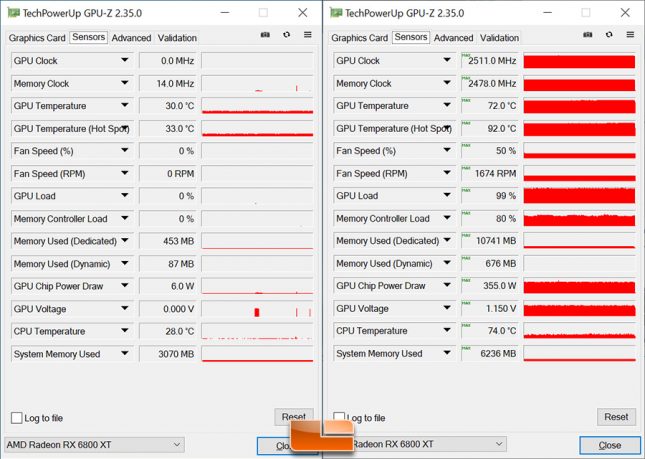Switch to Graphics Card tab in right window
Screen dimensions: 645x459
(x=360, y=38)
